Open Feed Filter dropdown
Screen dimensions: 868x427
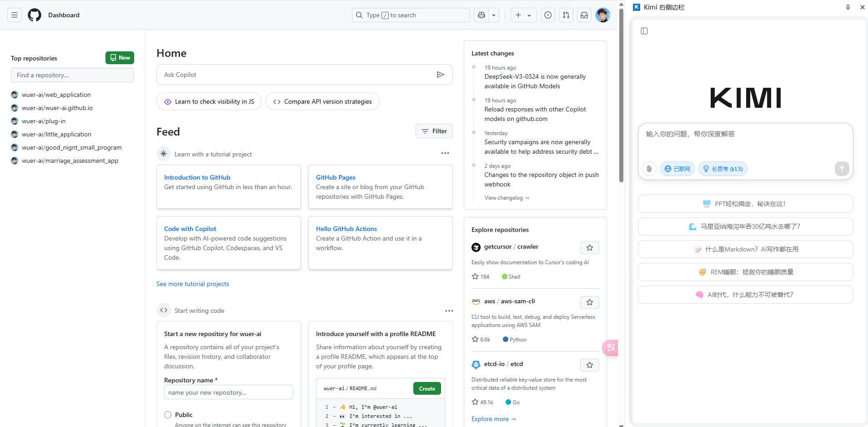434,131
